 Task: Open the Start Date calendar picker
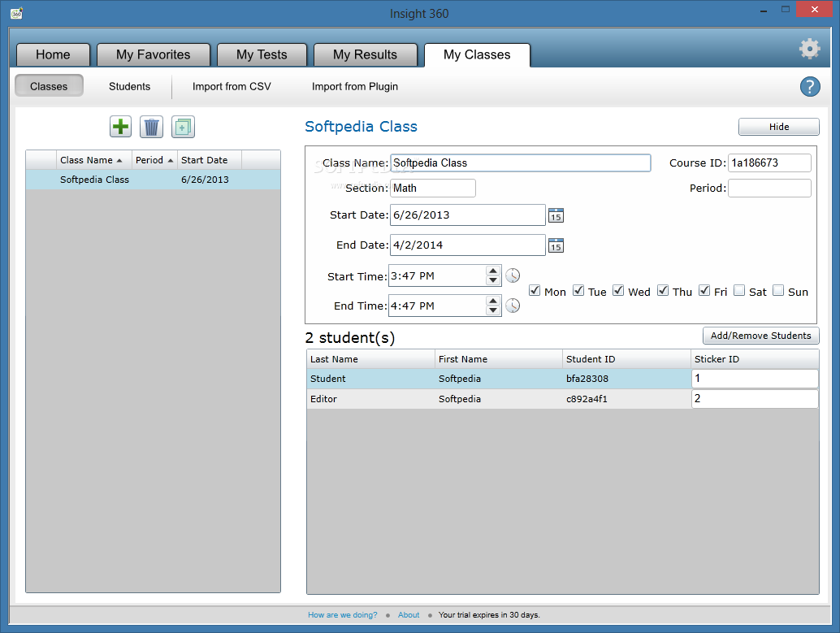[x=556, y=215]
